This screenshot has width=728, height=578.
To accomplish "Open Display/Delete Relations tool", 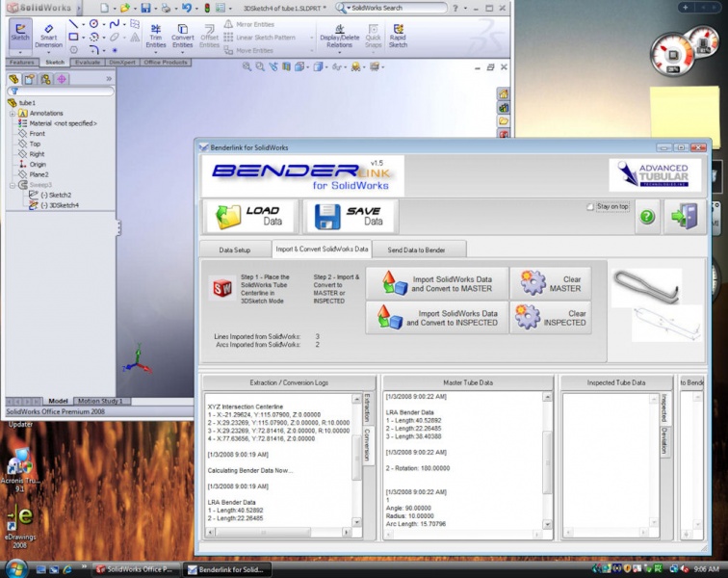I will tap(337, 34).
